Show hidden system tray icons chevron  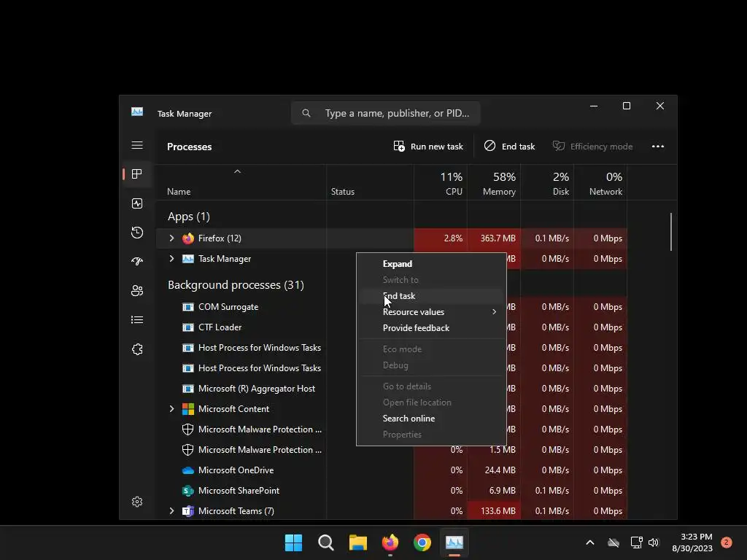589,542
